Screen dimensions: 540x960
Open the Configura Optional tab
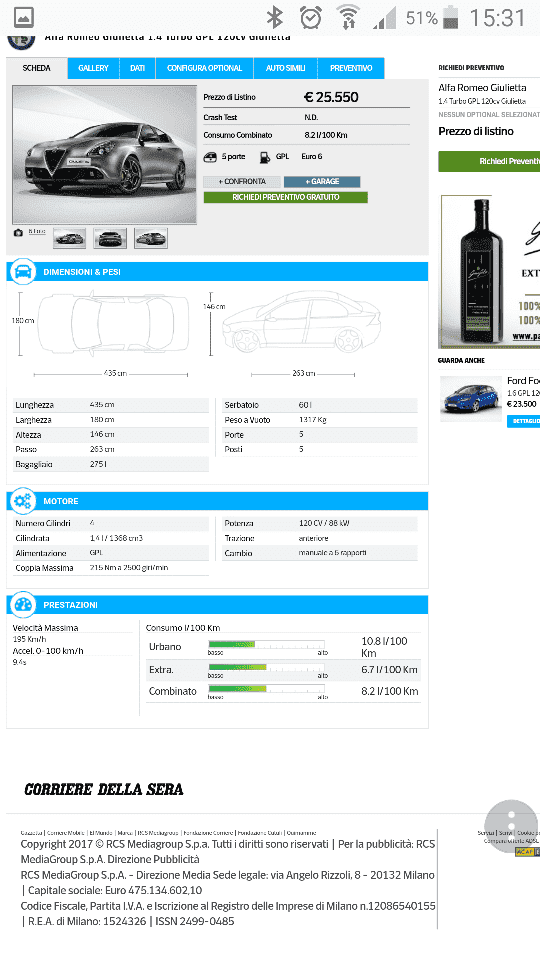(x=204, y=68)
